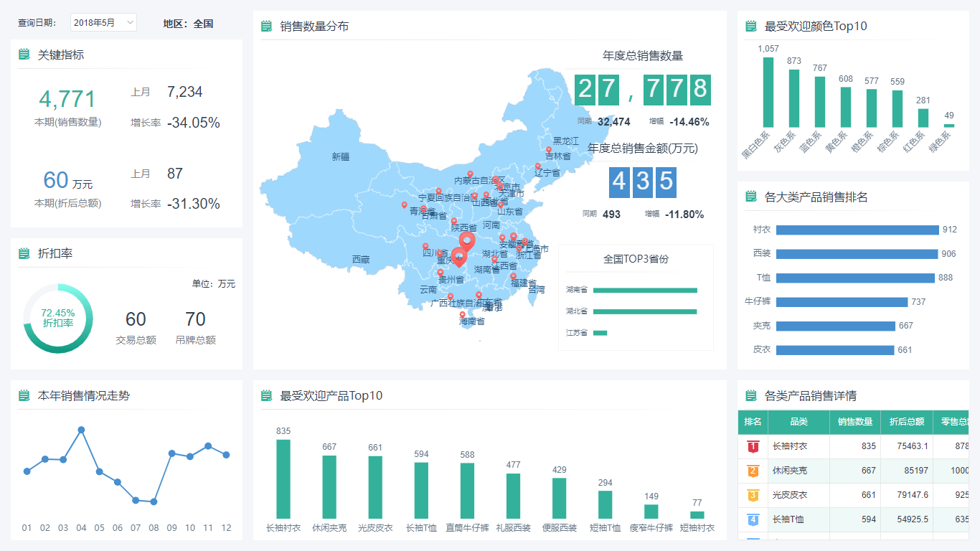Click the 礼服西装 bar valued 477
The image size is (980, 551).
(513, 496)
